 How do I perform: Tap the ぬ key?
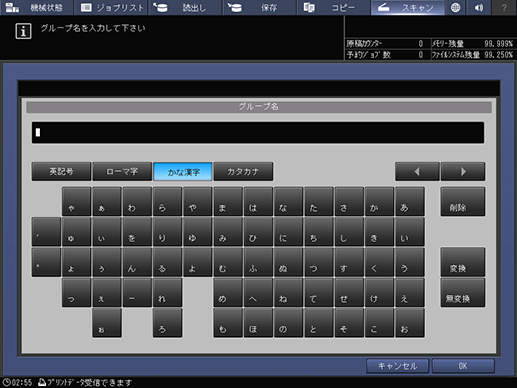[x=288, y=262]
